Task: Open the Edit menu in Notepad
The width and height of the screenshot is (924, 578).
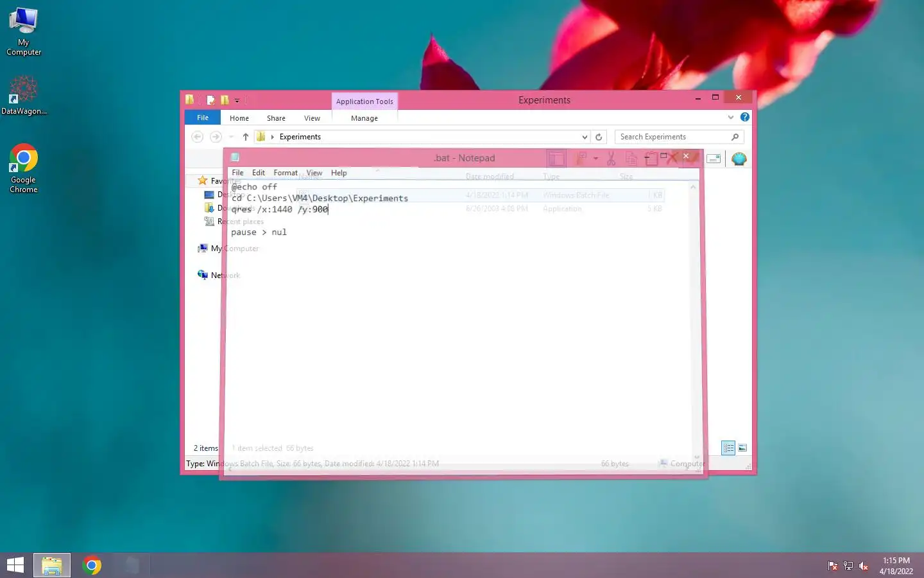Action: click(x=259, y=173)
